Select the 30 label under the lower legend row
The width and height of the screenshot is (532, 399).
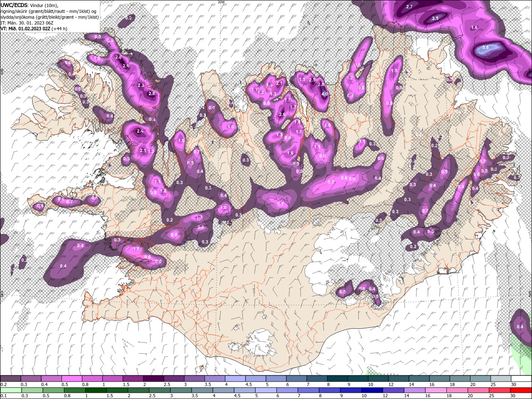[514, 396]
